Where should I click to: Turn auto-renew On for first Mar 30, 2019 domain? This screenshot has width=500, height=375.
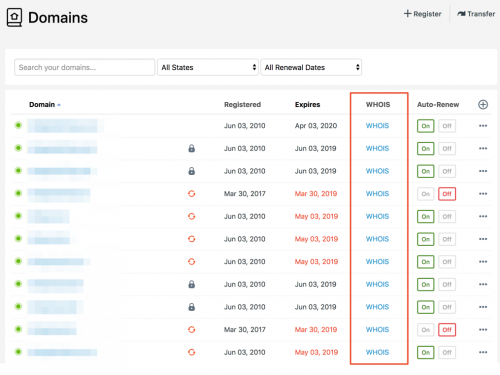(x=426, y=194)
